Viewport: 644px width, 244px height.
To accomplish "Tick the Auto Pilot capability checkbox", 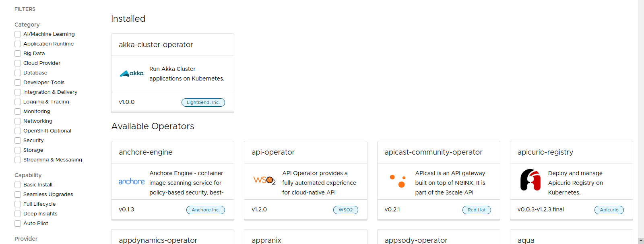I will 18,223.
